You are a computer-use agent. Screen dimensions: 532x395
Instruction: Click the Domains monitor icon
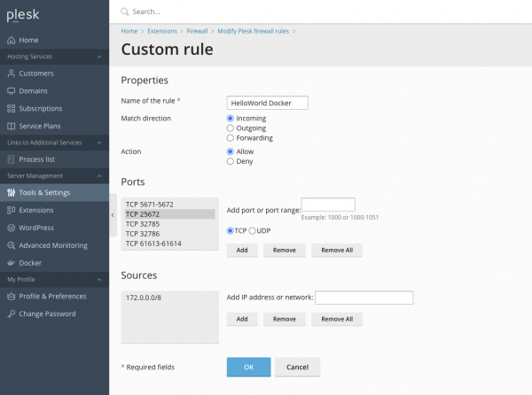[11, 91]
